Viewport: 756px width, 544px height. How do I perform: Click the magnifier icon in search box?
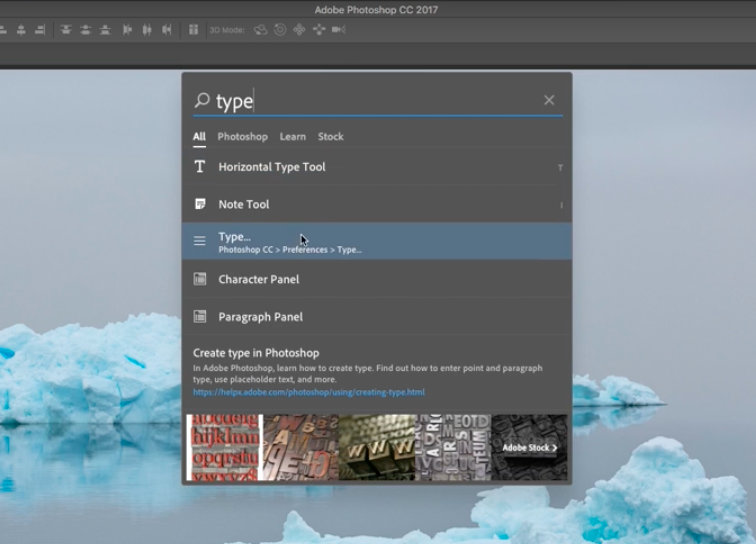pyautogui.click(x=202, y=100)
